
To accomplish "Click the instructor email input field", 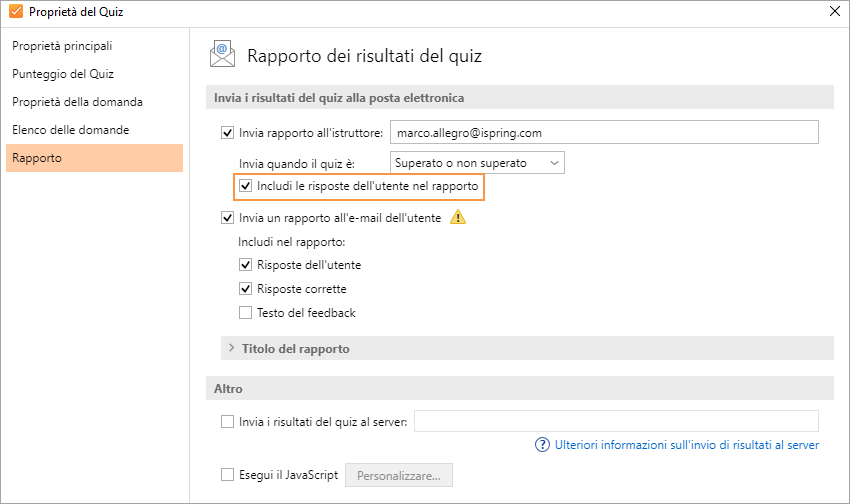I will [603, 132].
